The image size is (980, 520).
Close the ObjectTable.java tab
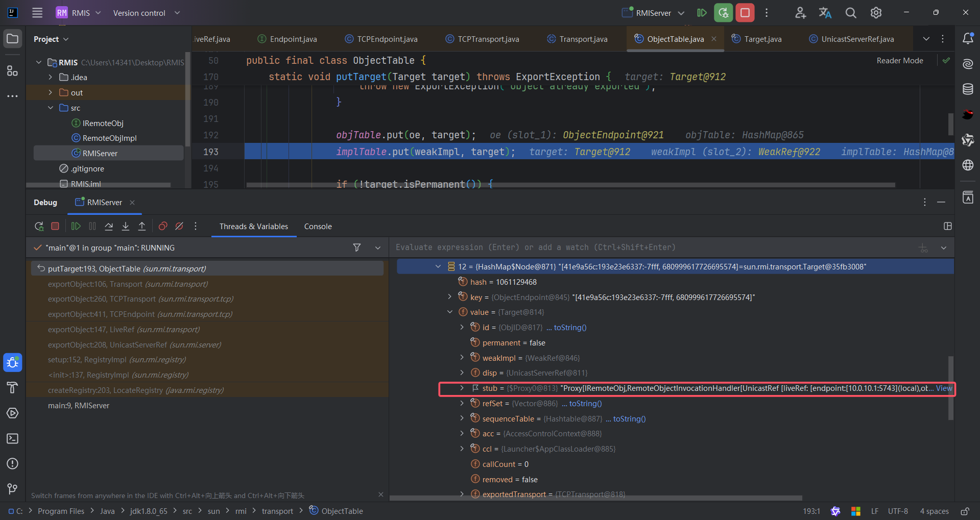point(714,39)
